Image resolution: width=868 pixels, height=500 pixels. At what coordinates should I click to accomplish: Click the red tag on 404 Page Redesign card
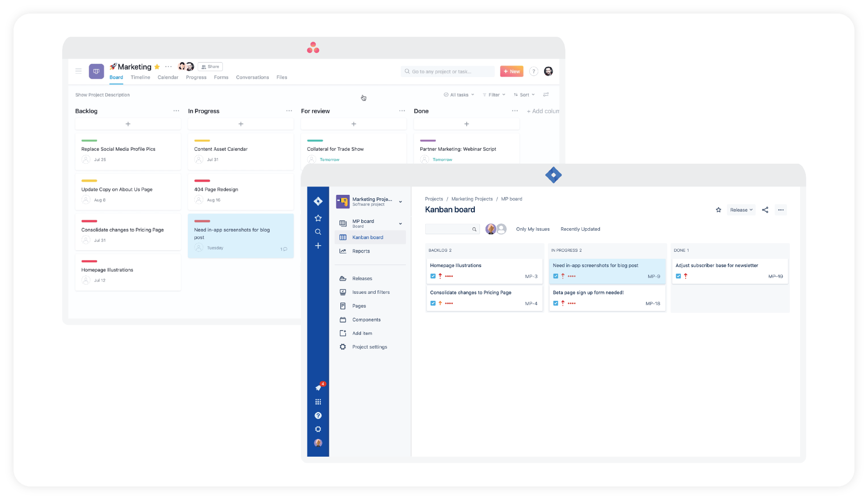tap(202, 181)
